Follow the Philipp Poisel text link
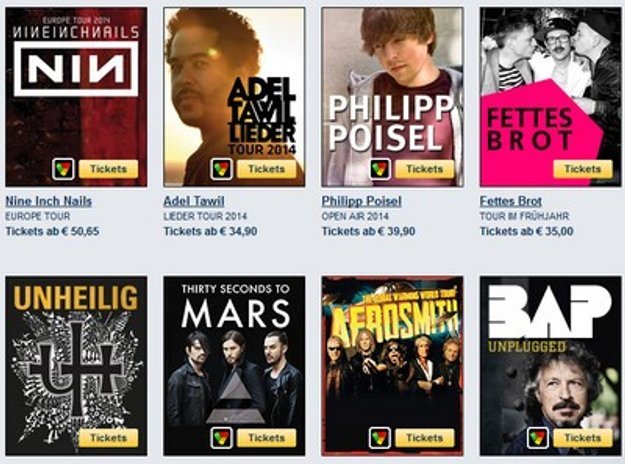The width and height of the screenshot is (625, 464). coord(362,201)
